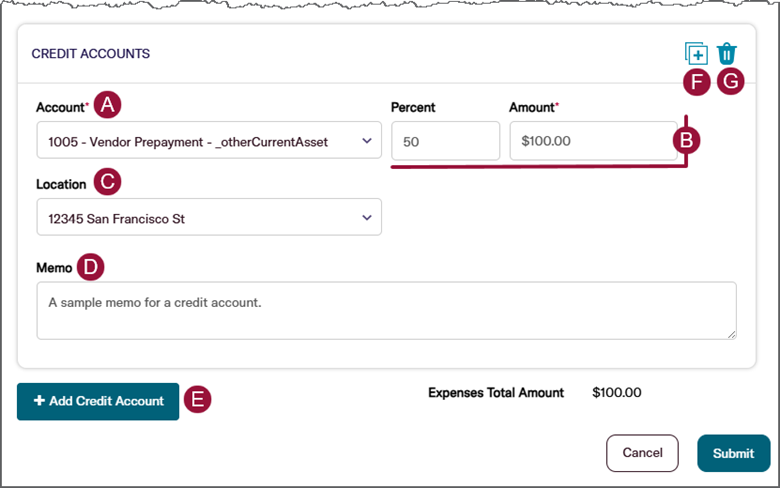Viewport: 780px width, 488px height.
Task: Submit the credit account form
Action: pyautogui.click(x=733, y=453)
